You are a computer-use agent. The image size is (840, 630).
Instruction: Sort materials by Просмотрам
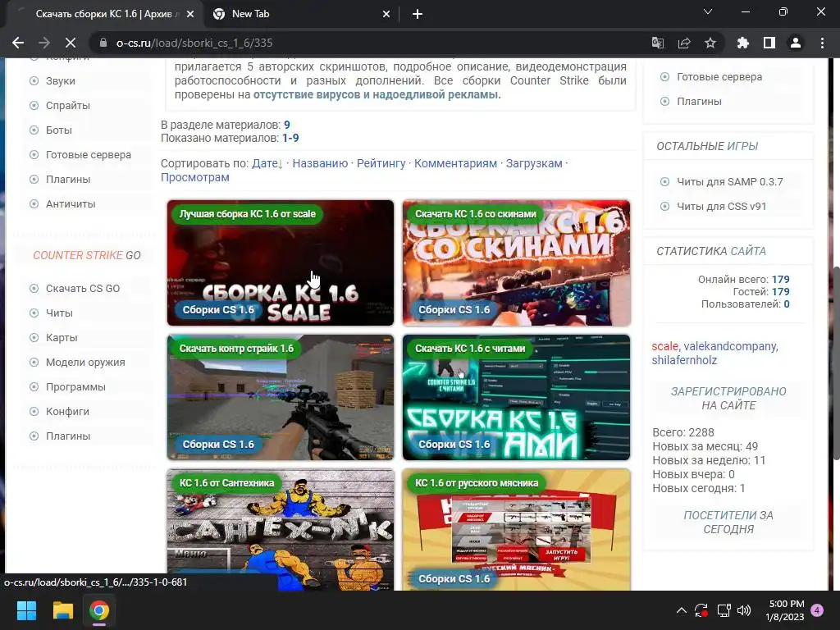click(195, 177)
